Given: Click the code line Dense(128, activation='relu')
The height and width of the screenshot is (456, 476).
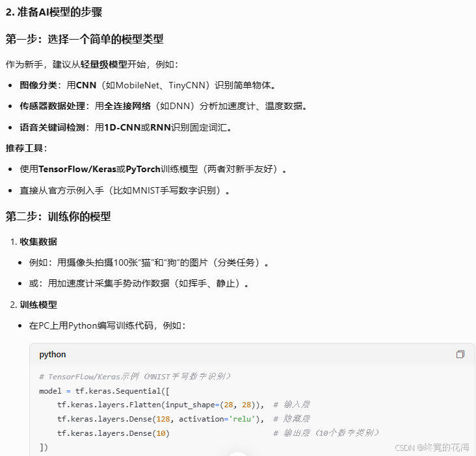Looking at the screenshot, I should point(161,419).
